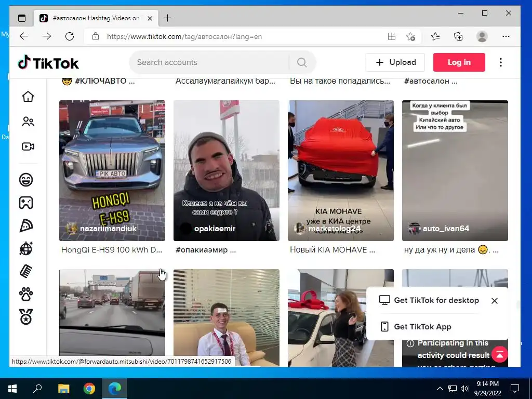
Task: Open the marketolog24 username link
Action: pos(334,229)
